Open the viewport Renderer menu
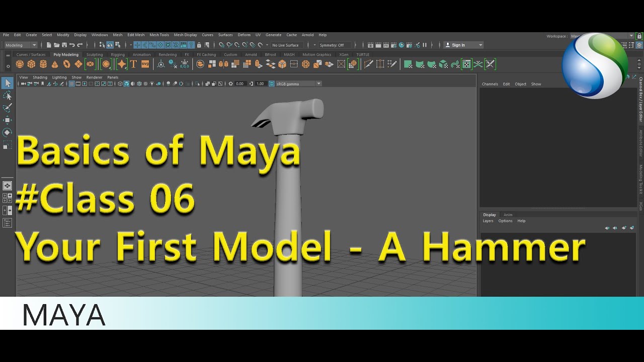The height and width of the screenshot is (362, 644). click(x=95, y=77)
